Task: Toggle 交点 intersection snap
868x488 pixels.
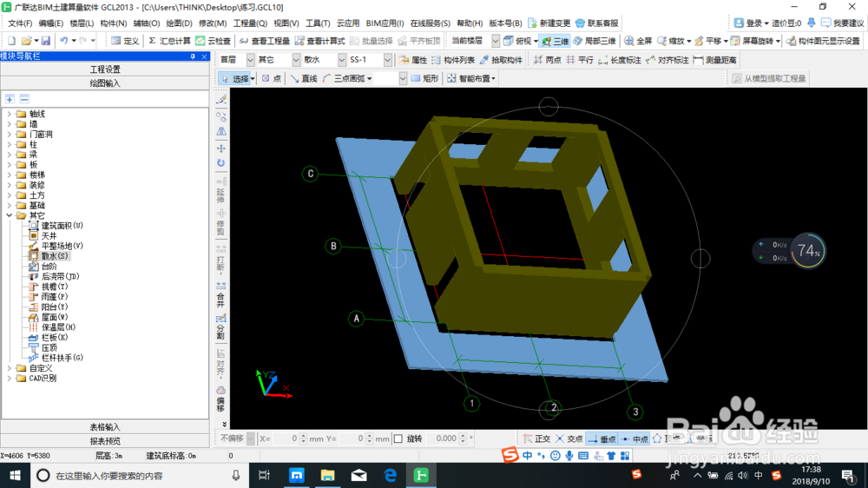Action: [569, 439]
